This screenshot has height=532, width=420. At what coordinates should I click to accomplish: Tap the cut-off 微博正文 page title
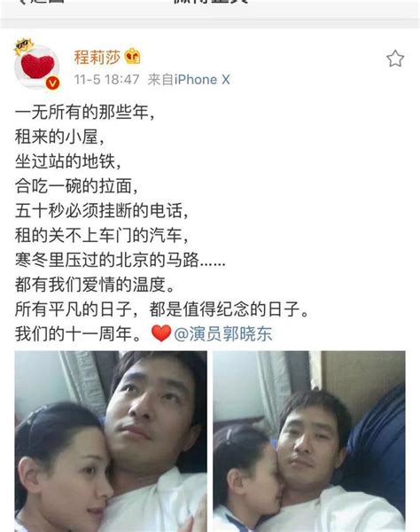point(210,2)
